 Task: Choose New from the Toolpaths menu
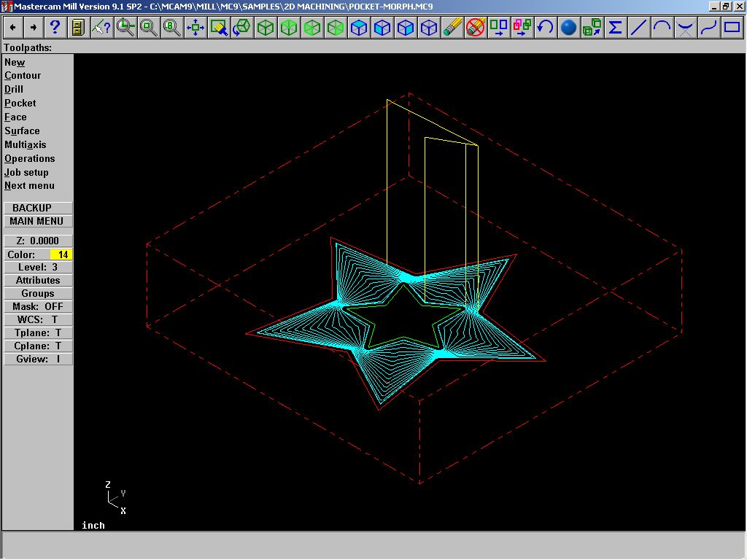click(x=15, y=63)
